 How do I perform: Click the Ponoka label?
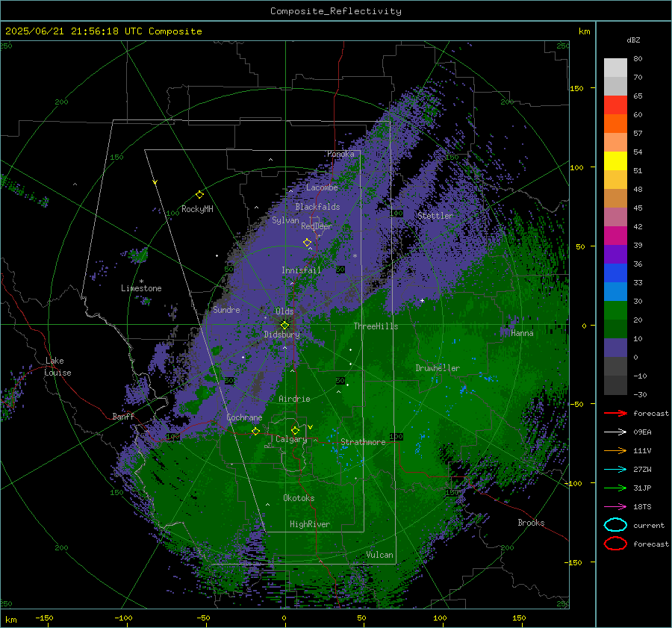coord(340,154)
